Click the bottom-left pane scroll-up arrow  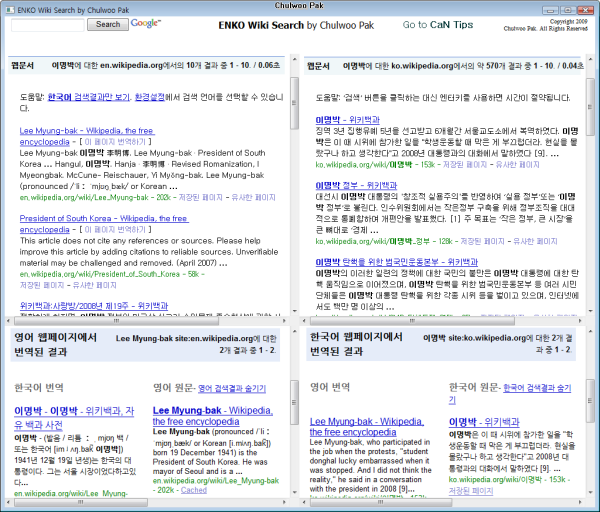point(294,331)
